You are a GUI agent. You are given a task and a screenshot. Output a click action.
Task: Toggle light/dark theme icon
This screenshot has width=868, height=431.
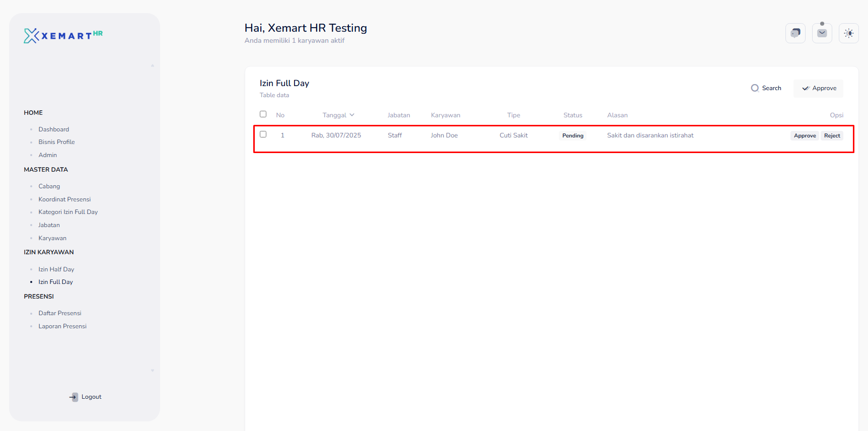(x=848, y=33)
